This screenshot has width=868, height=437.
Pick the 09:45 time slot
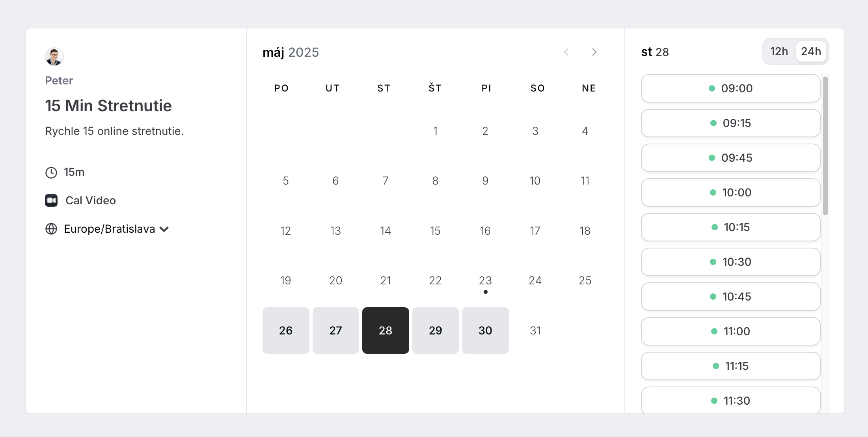pyautogui.click(x=730, y=158)
